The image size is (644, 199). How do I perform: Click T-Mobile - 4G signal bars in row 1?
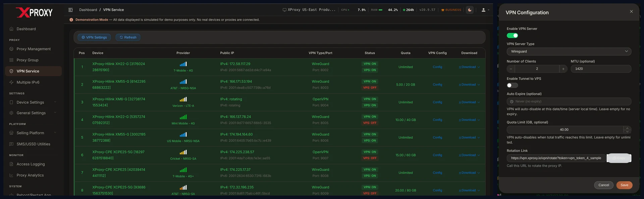183,64
